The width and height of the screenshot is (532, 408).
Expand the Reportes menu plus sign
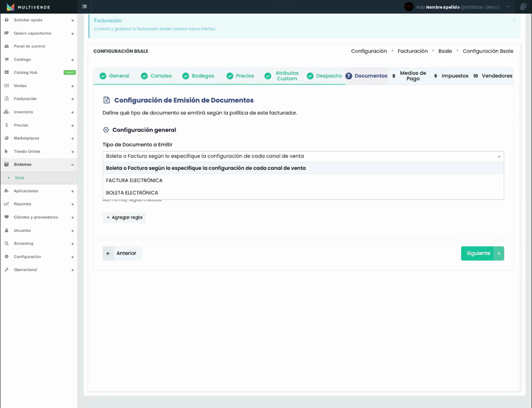tap(73, 204)
